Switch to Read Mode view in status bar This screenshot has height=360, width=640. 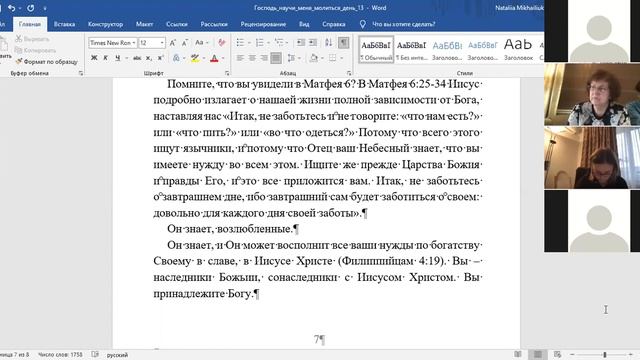pos(518,354)
